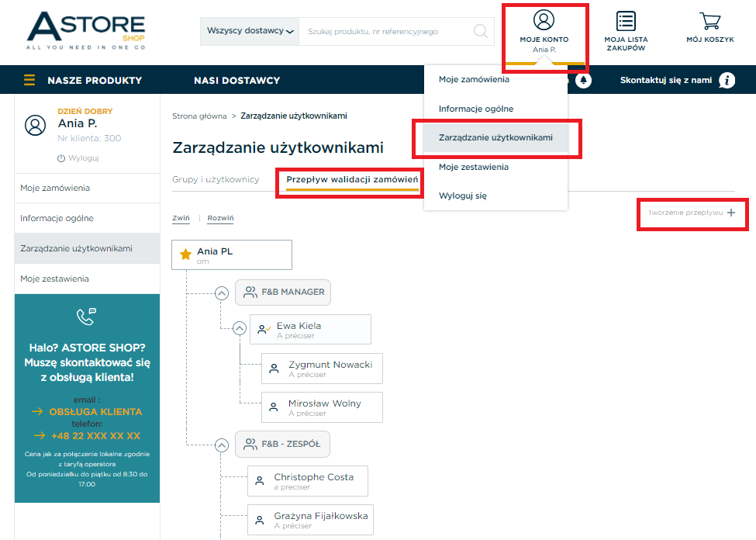Collapse the Ewa Kiela subtree
This screenshot has width=756, height=540.
click(240, 329)
